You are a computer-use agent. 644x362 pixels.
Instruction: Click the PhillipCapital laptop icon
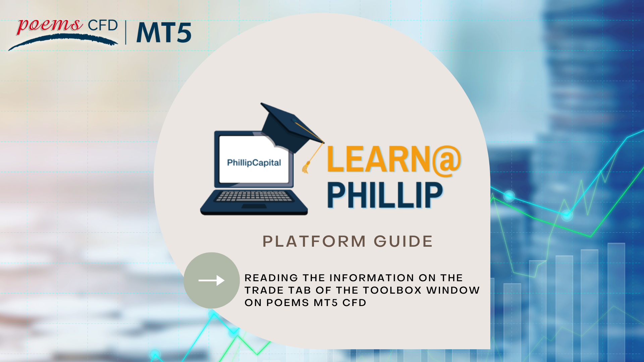[x=248, y=172]
